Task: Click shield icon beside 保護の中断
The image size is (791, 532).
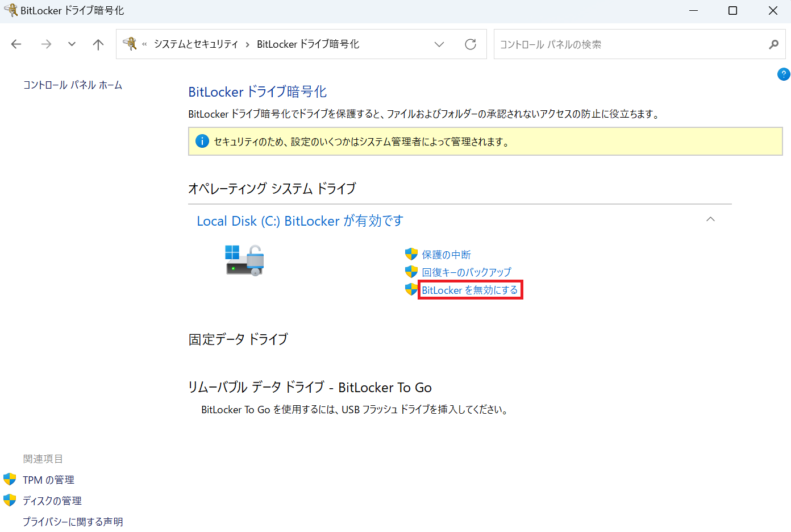Action: pyautogui.click(x=411, y=254)
